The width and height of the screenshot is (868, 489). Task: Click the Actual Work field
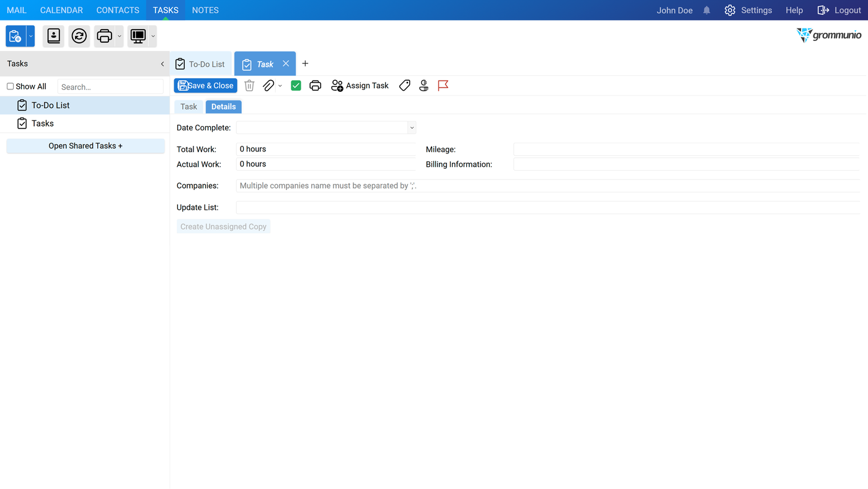[326, 164]
